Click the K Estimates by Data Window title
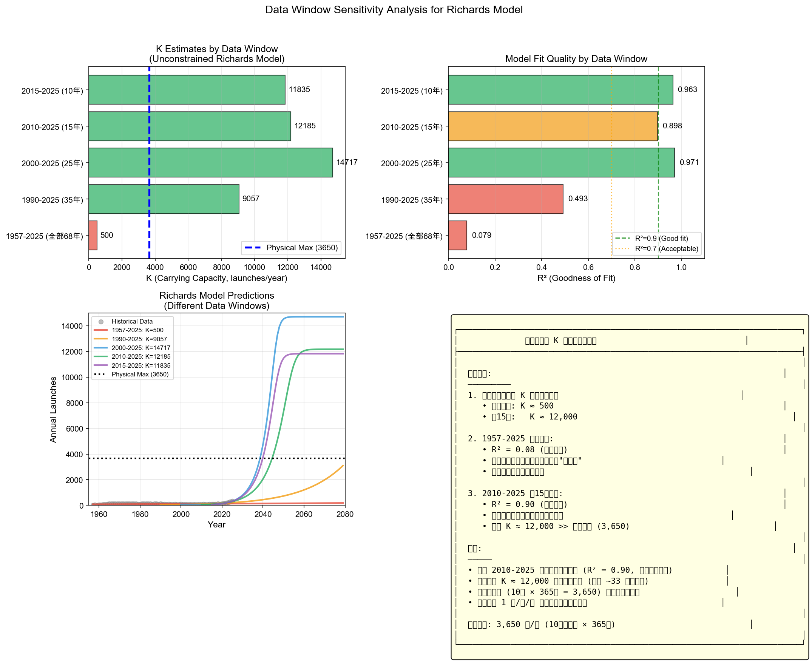This screenshot has width=812, height=663. pos(216,49)
